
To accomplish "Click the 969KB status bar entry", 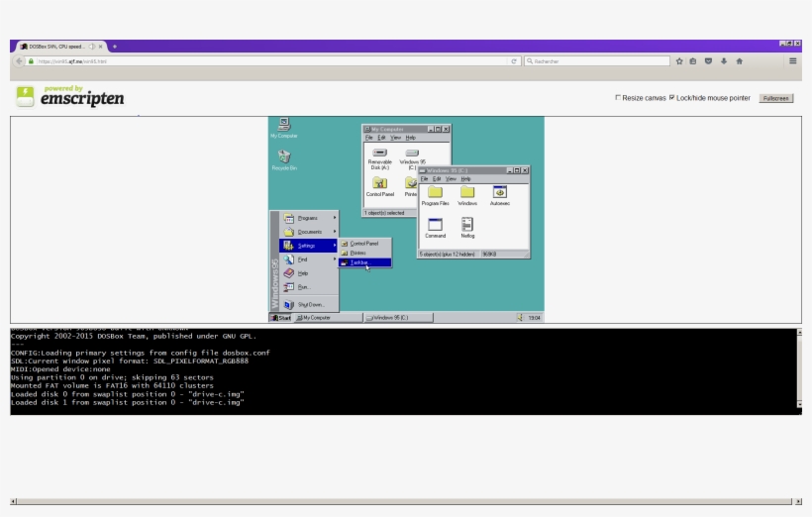I will pyautogui.click(x=490, y=255).
